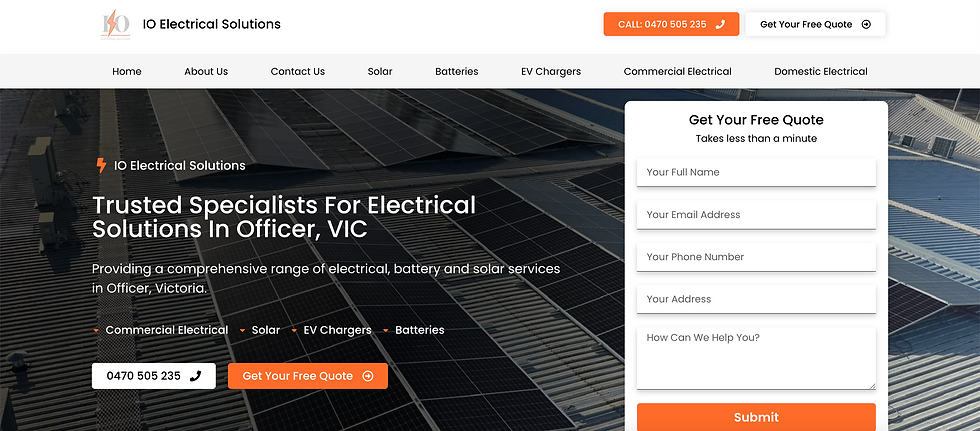Click the orange lightning bolt icon
This screenshot has width=980, height=431.
click(x=101, y=166)
